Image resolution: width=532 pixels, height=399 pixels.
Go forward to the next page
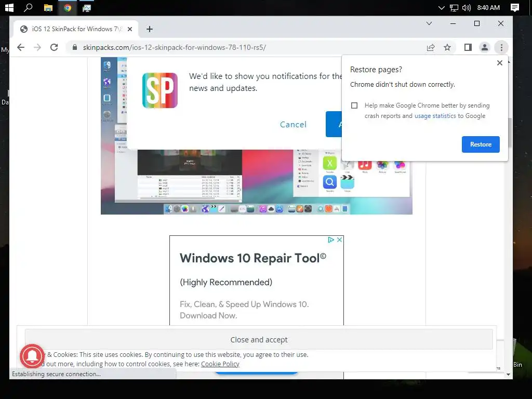37,47
